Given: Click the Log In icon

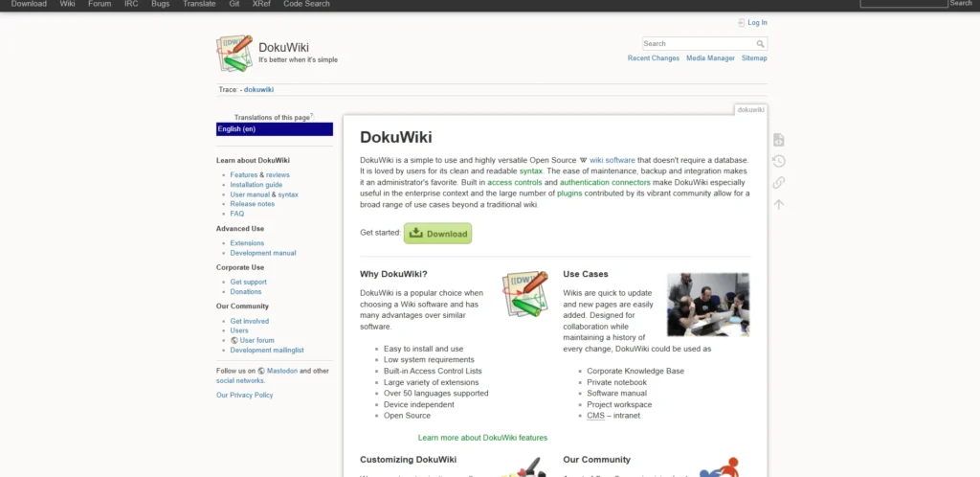Looking at the screenshot, I should point(742,22).
